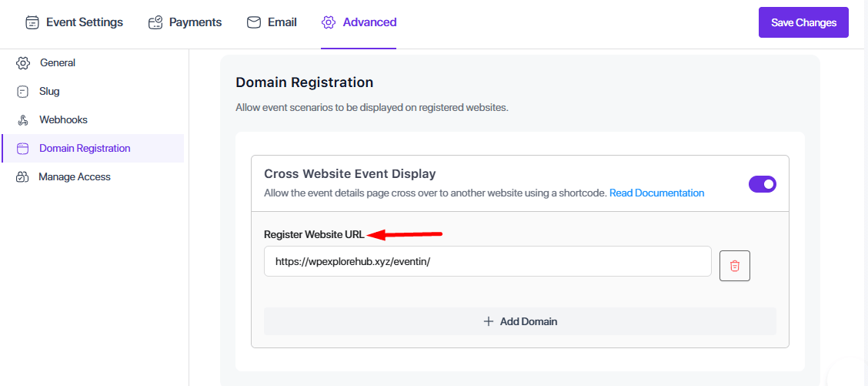Click the Advanced gear icon
This screenshot has width=868, height=386.
[x=329, y=22]
